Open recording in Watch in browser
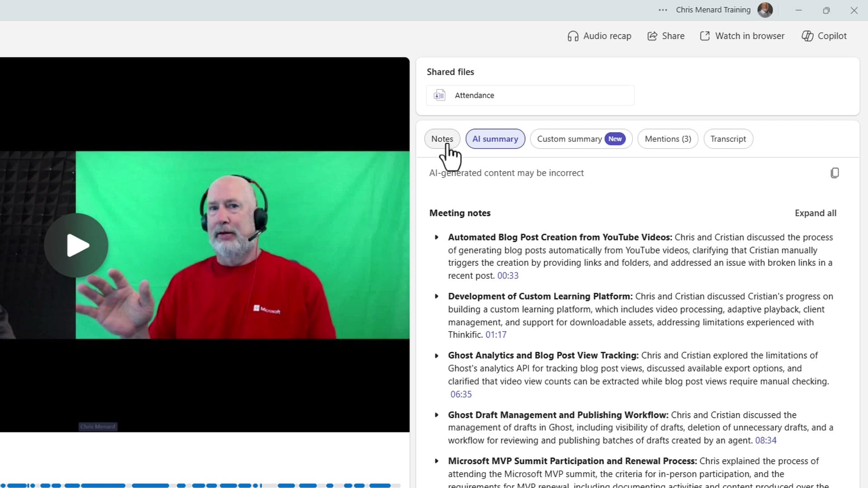 (742, 36)
